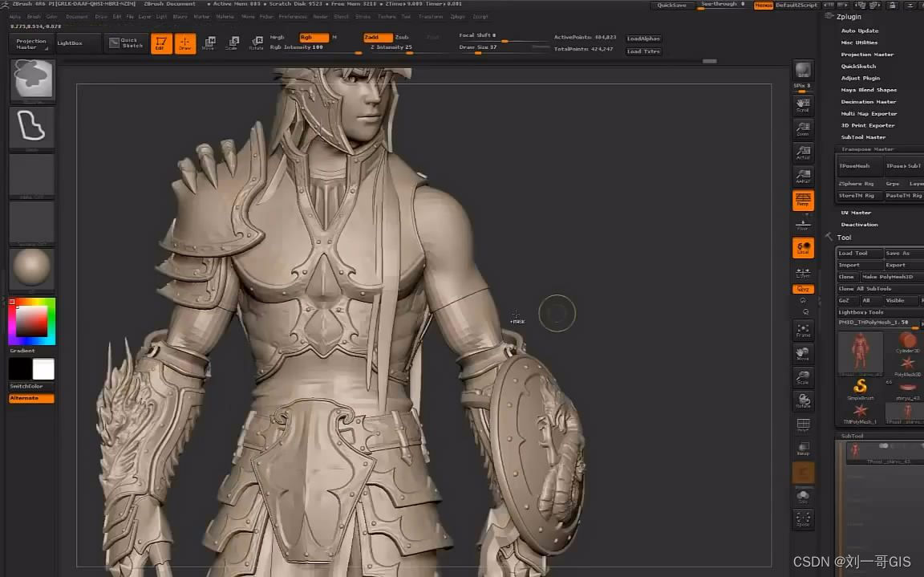Click the QuickSave button
The height and width of the screenshot is (577, 924).
(x=672, y=5)
